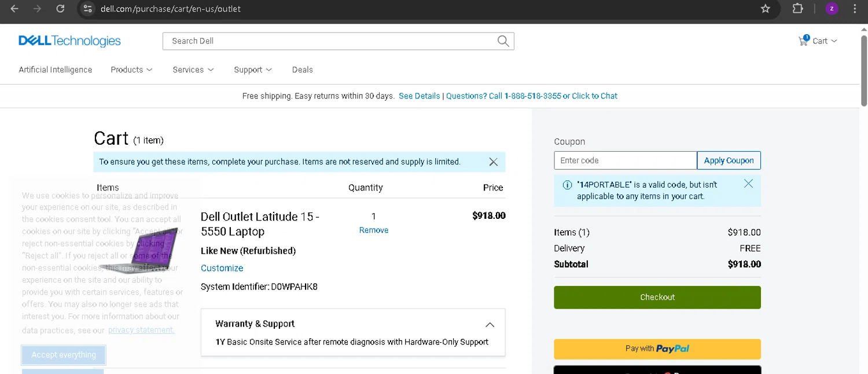The height and width of the screenshot is (374, 868).
Task: Click System Identifier D0WPAHK8 text
Action: click(x=259, y=287)
